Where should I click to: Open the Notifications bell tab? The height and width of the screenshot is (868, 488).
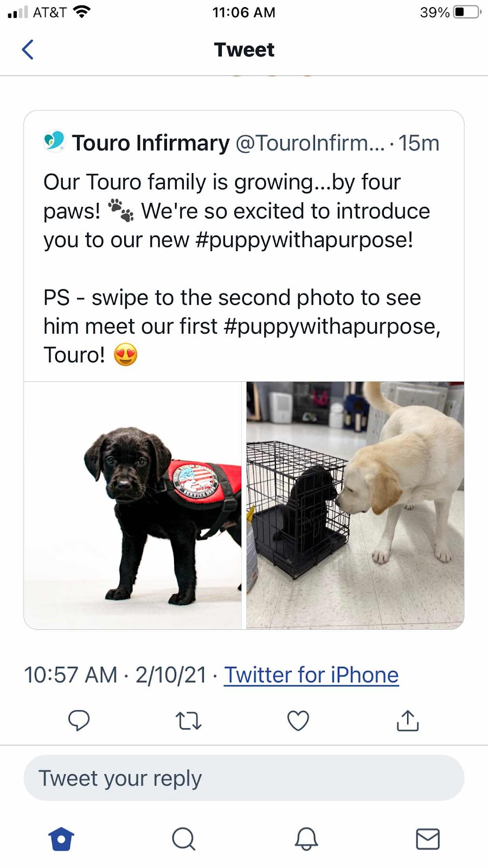306,839
